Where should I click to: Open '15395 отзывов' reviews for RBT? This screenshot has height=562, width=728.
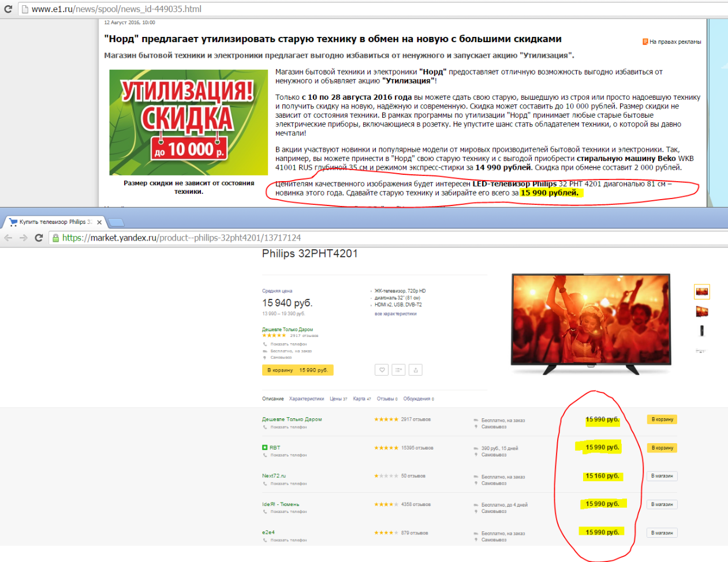417,448
